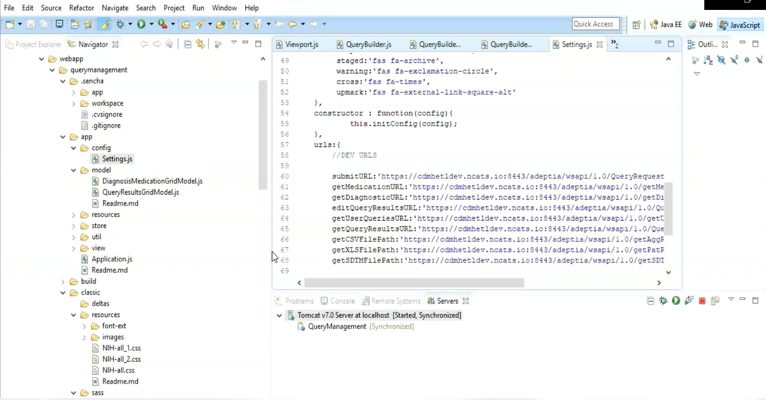
Task: Click the Save All toolbar icon
Action: [x=43, y=24]
